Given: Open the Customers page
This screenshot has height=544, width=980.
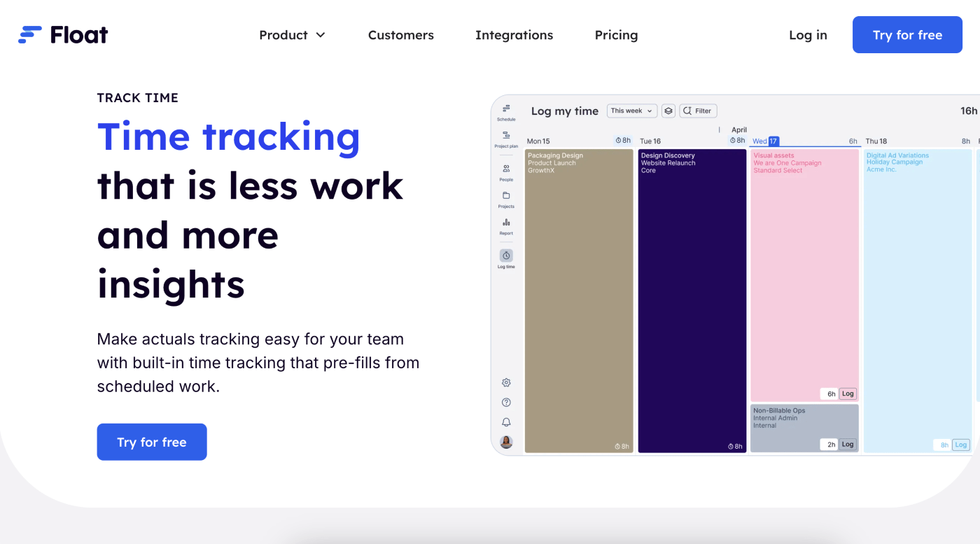Looking at the screenshot, I should click(400, 35).
